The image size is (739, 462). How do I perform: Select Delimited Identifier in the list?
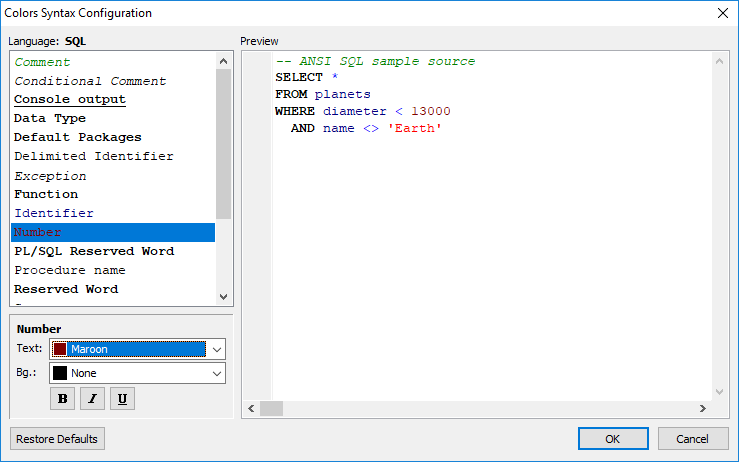tap(113, 156)
